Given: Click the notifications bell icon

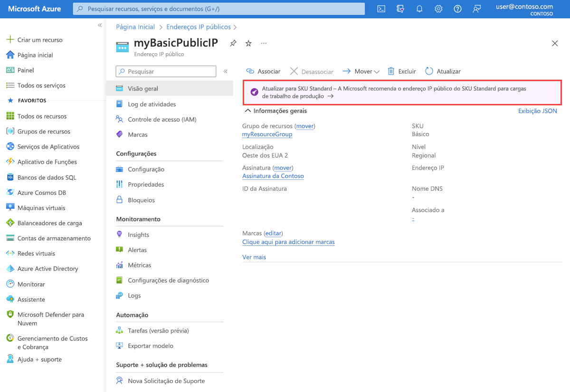Looking at the screenshot, I should tap(419, 9).
